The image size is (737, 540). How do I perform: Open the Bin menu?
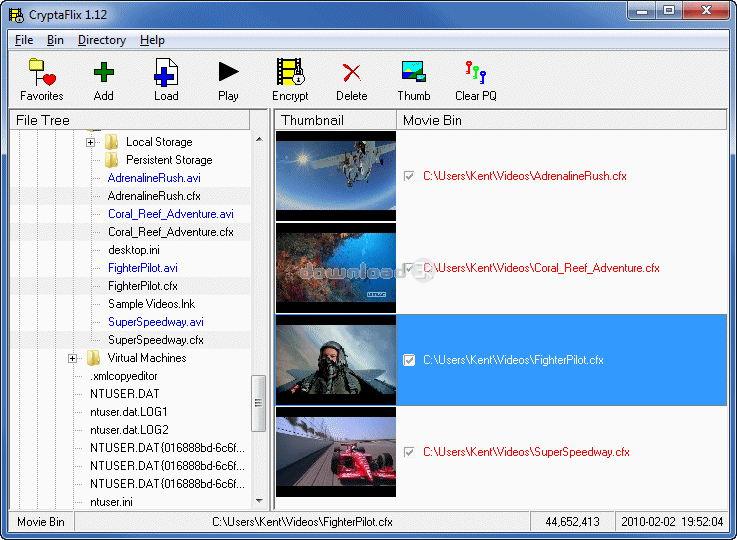point(55,40)
